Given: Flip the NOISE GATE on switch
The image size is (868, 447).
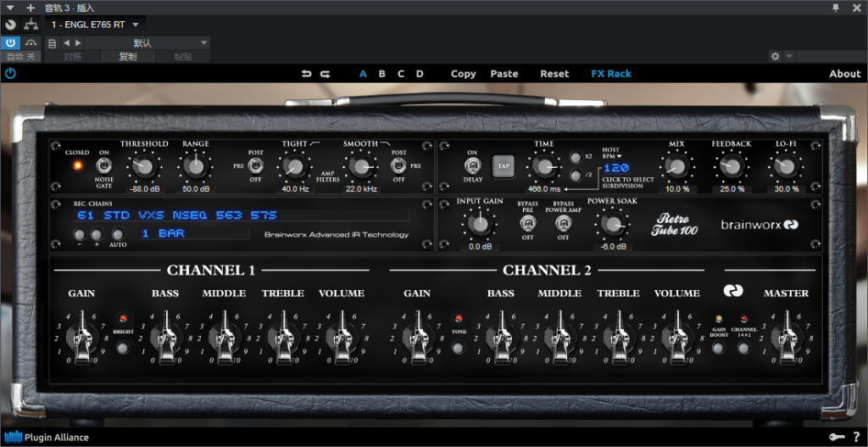Looking at the screenshot, I should [x=103, y=165].
